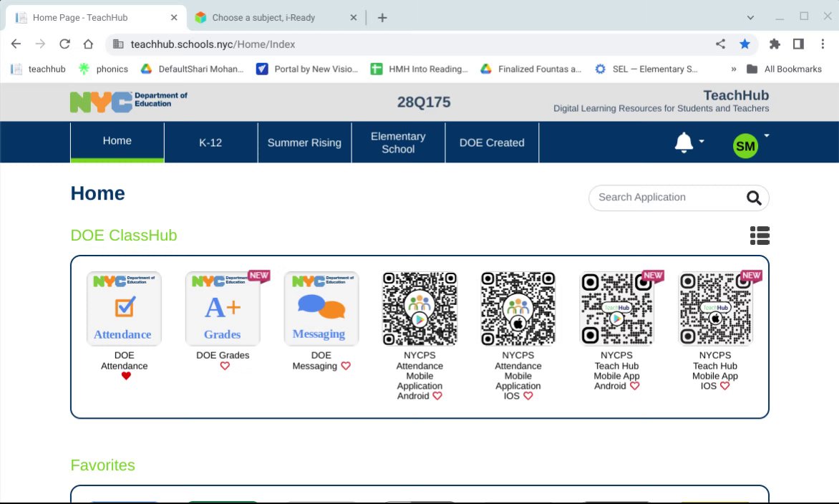Open the phonics bookmark
The image size is (839, 504).
[x=103, y=69]
